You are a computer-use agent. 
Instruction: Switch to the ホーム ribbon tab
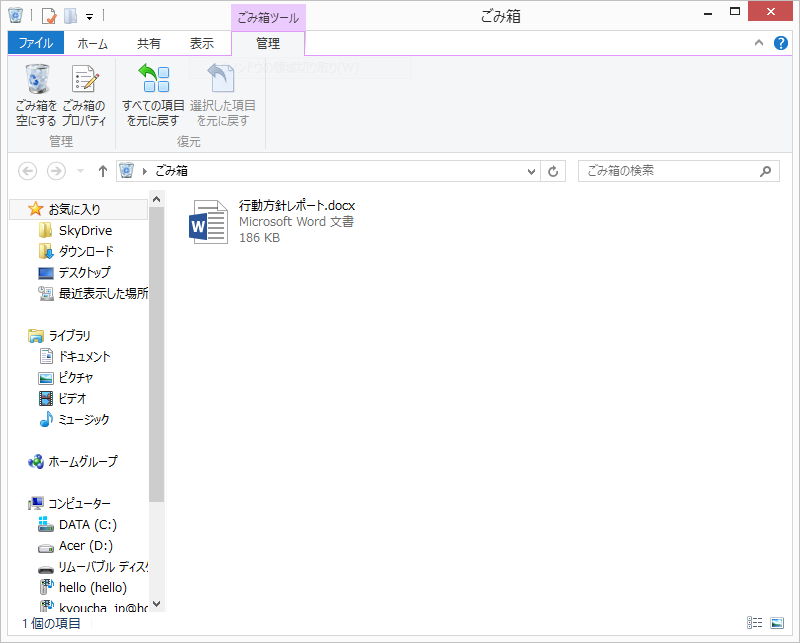93,43
